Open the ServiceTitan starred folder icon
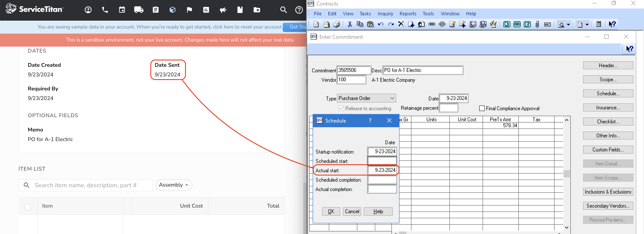The height and width of the screenshot is (234, 644). [257, 10]
